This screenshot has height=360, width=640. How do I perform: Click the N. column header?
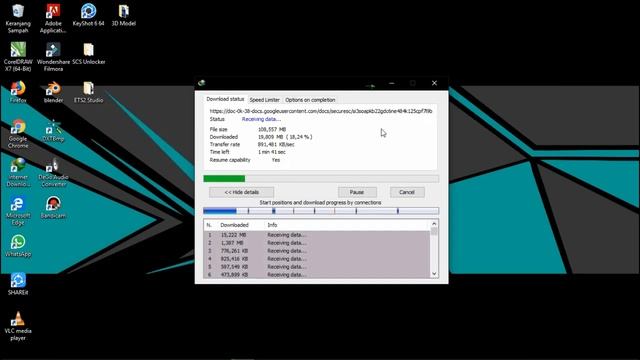(209, 225)
